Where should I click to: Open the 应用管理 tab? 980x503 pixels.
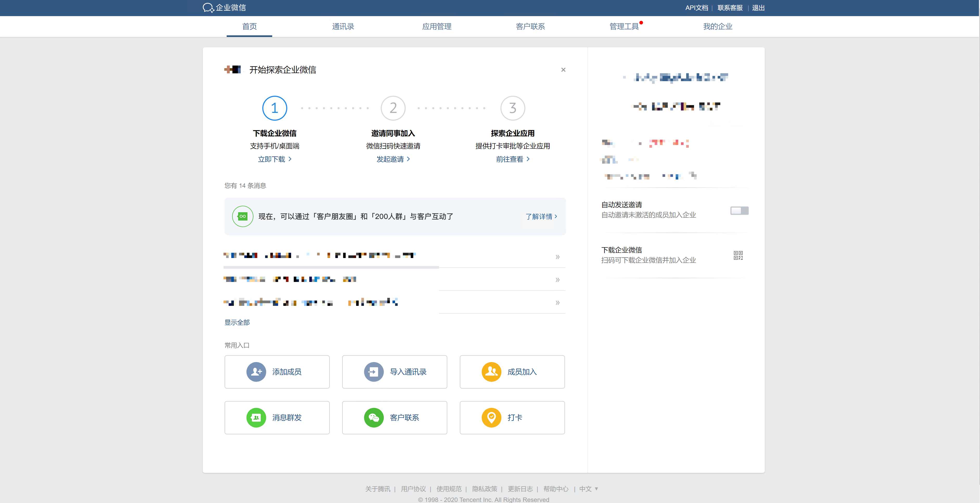pos(437,26)
